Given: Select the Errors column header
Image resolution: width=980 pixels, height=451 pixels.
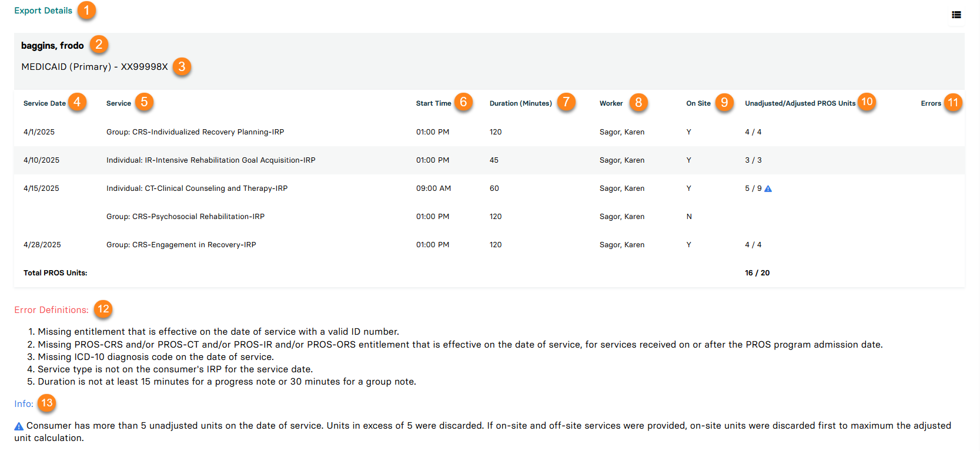Looking at the screenshot, I should click(931, 103).
